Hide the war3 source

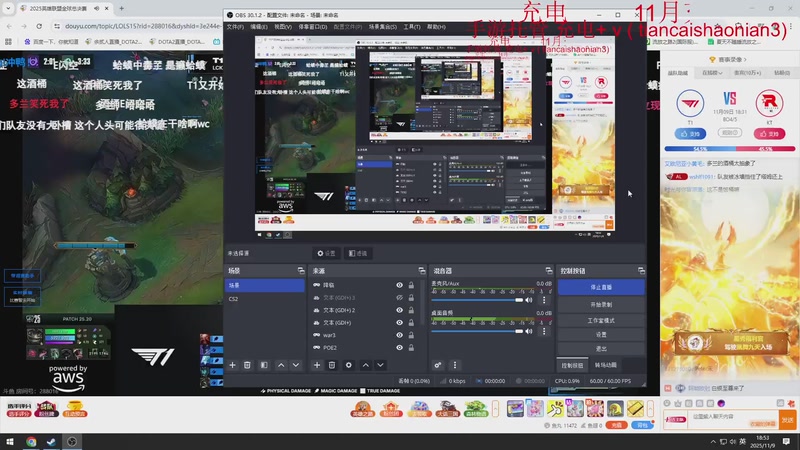tap(399, 335)
